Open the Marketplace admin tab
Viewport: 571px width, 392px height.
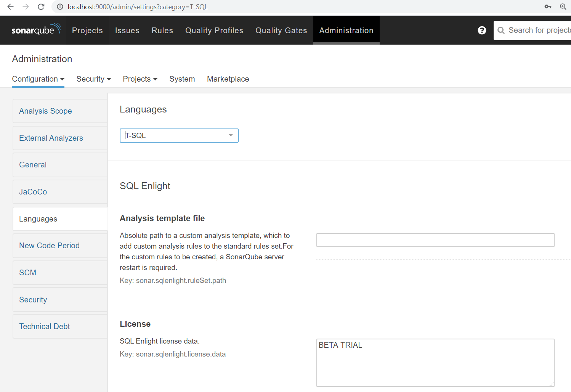(228, 79)
